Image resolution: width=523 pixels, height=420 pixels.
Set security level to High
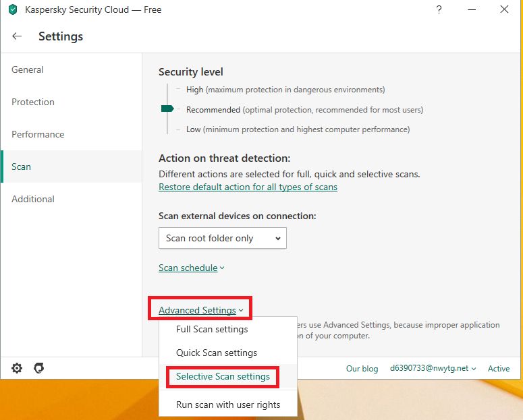point(285,90)
